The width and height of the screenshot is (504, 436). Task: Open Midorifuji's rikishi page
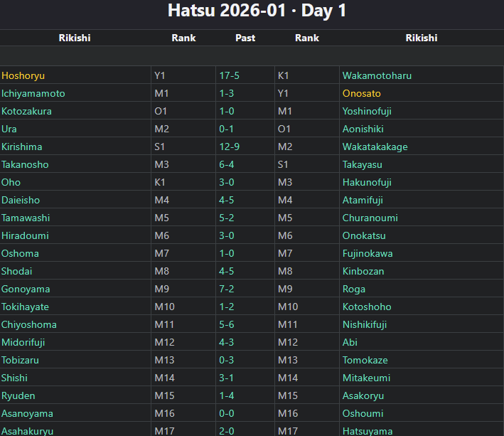[x=23, y=342]
